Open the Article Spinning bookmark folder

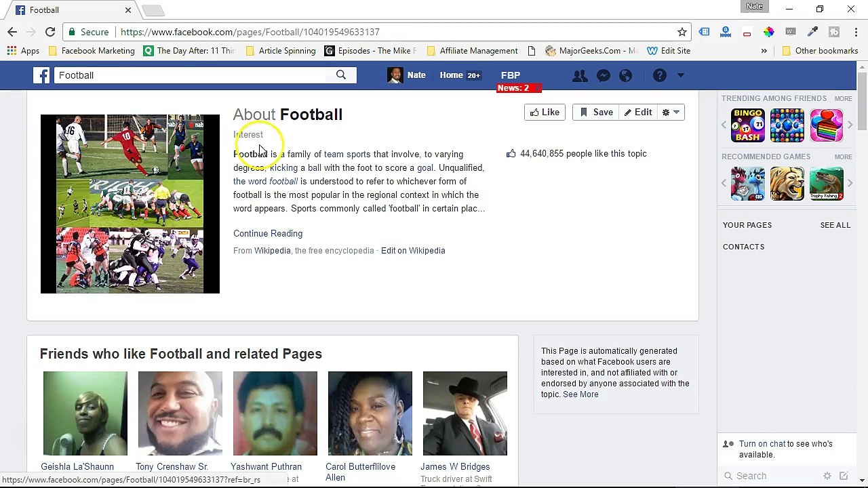(281, 51)
